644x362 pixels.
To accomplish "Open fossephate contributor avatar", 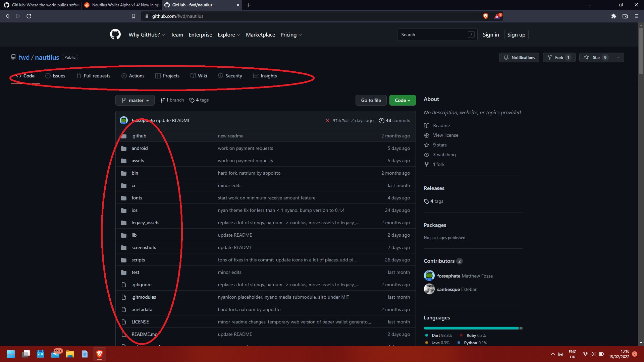I will pos(429,276).
